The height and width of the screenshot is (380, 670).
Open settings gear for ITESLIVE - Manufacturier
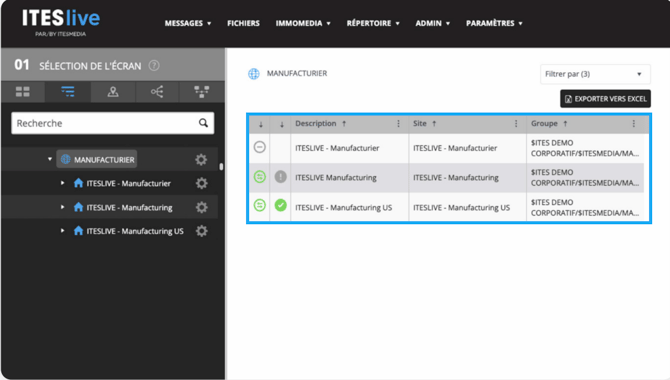[201, 183]
